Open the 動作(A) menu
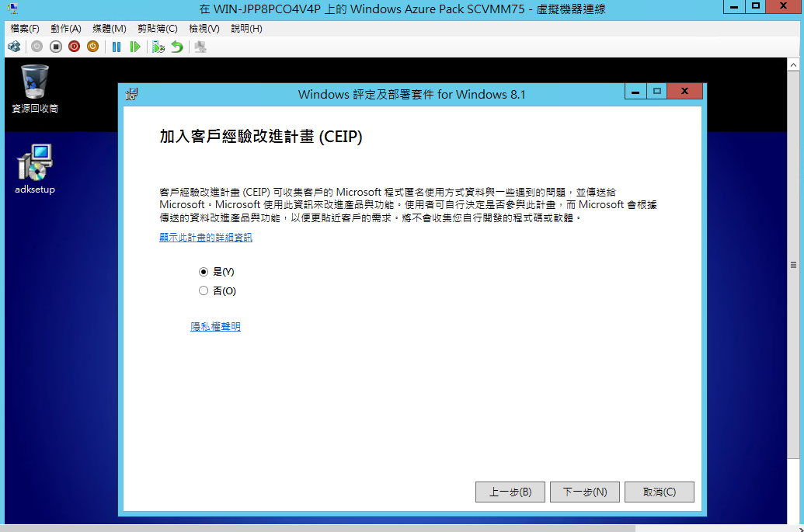804x532 pixels. pos(65,29)
